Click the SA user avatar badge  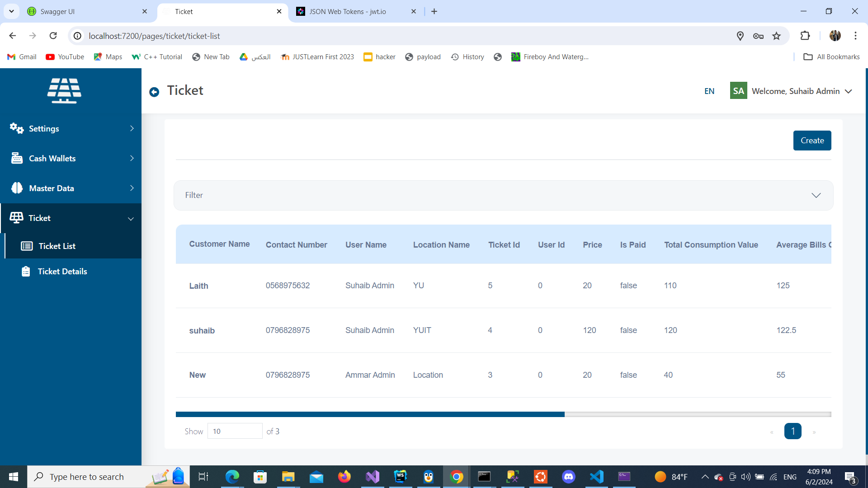(x=738, y=91)
